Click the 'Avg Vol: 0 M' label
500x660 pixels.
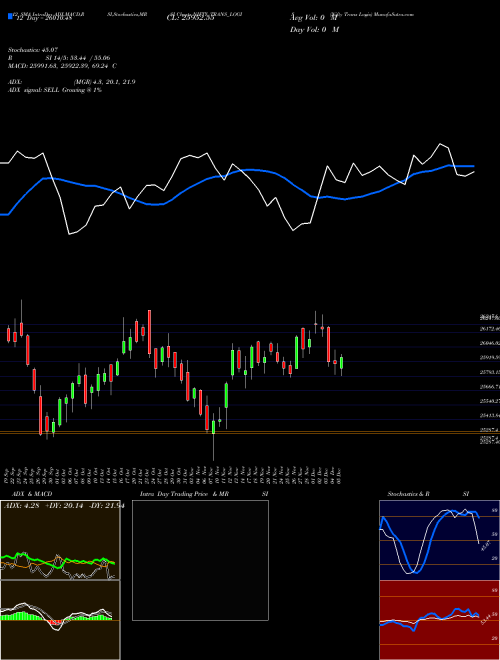(x=314, y=18)
